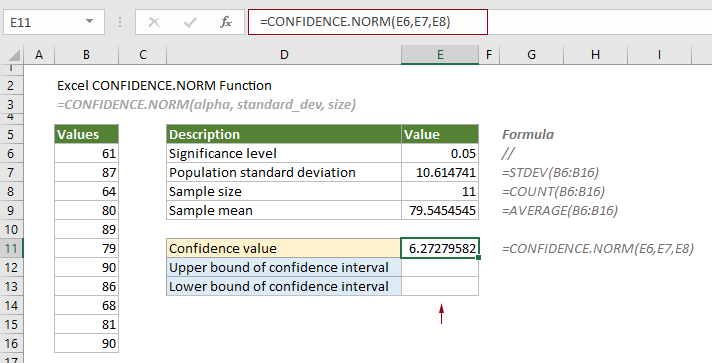The height and width of the screenshot is (363, 712).
Task: Click the 'Sample mean' label cell
Action: point(284,210)
